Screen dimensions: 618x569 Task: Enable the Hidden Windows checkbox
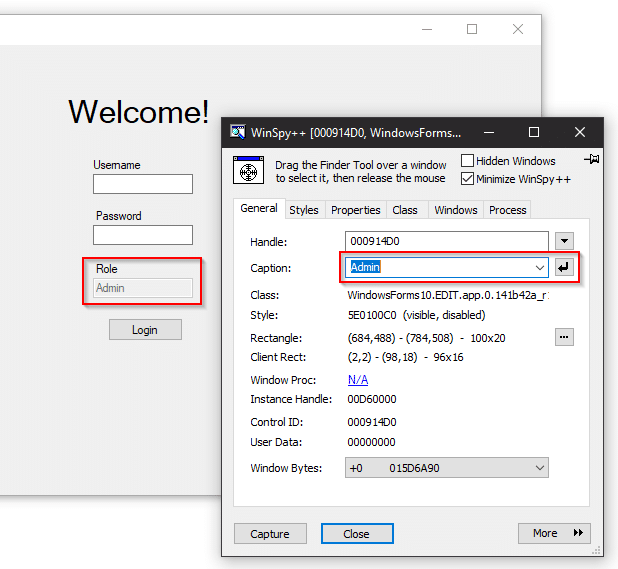pos(467,161)
